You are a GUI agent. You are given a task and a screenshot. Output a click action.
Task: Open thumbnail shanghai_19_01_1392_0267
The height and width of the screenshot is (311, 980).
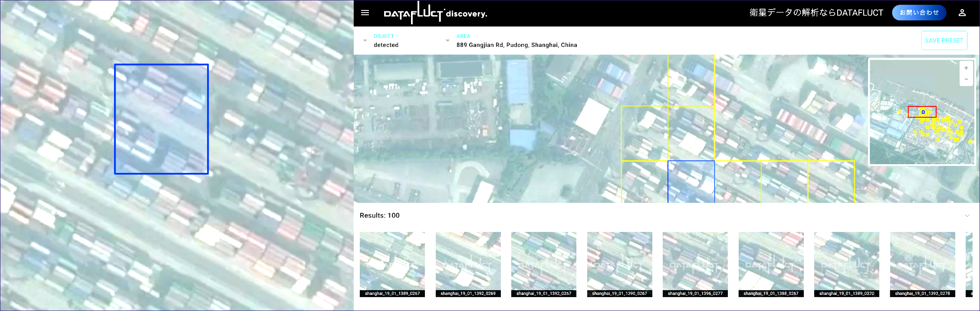[544, 264]
